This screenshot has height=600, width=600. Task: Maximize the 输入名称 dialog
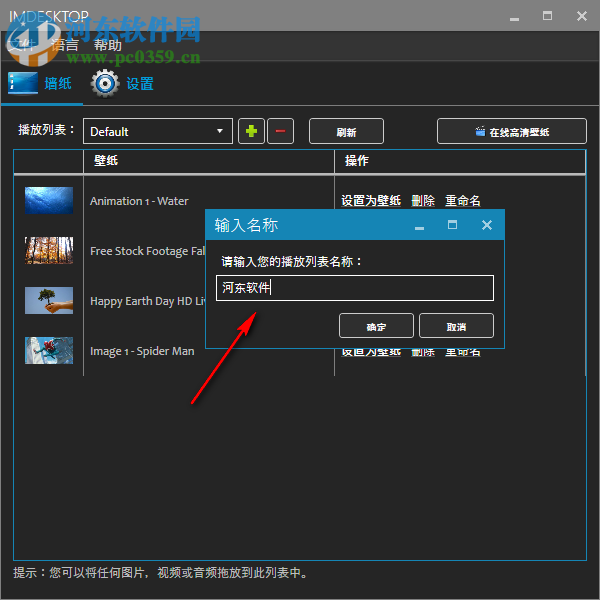pyautogui.click(x=452, y=225)
